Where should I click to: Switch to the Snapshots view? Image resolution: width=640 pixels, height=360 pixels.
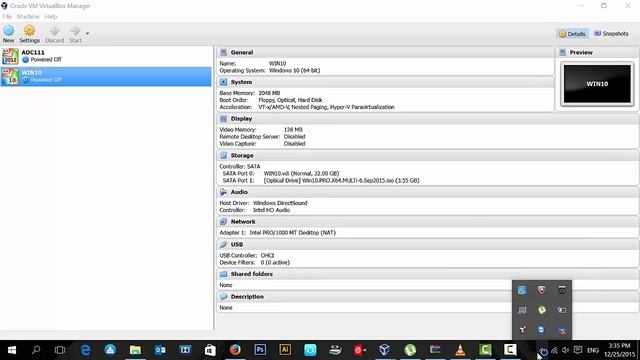coord(611,33)
